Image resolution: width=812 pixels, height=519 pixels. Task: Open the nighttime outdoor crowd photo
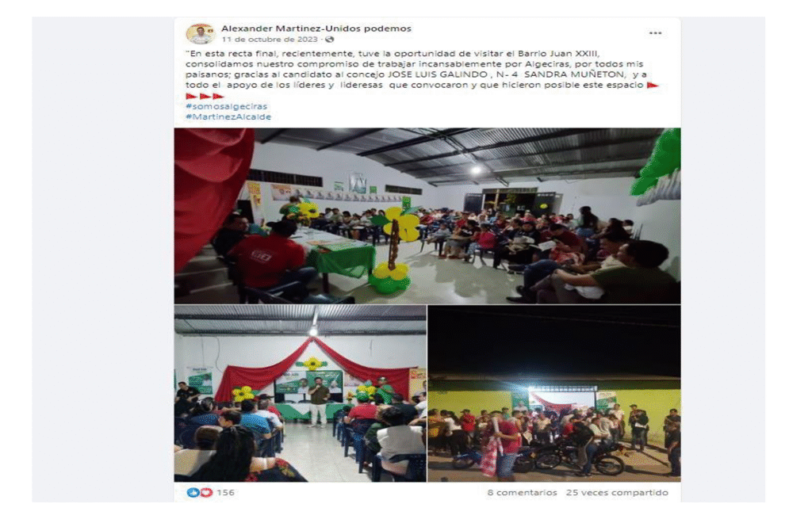point(554,393)
